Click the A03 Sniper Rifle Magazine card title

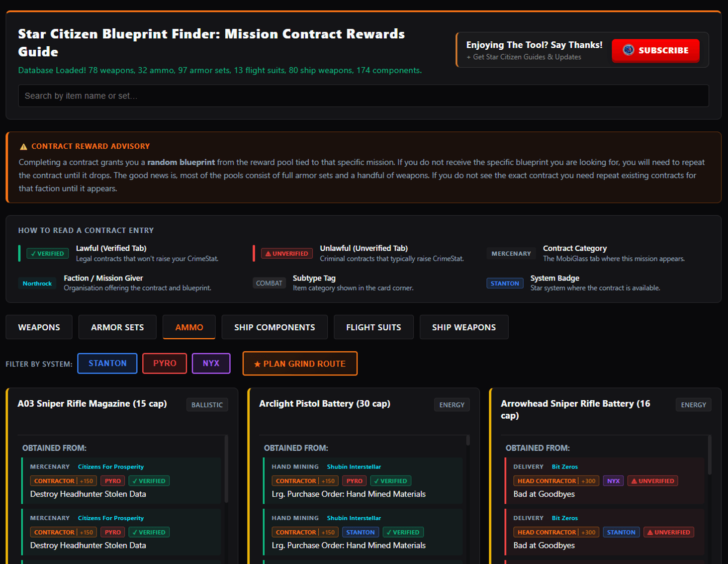[92, 404]
